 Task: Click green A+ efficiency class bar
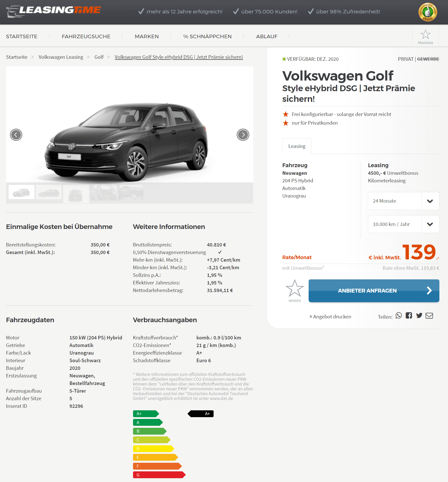pos(146,414)
